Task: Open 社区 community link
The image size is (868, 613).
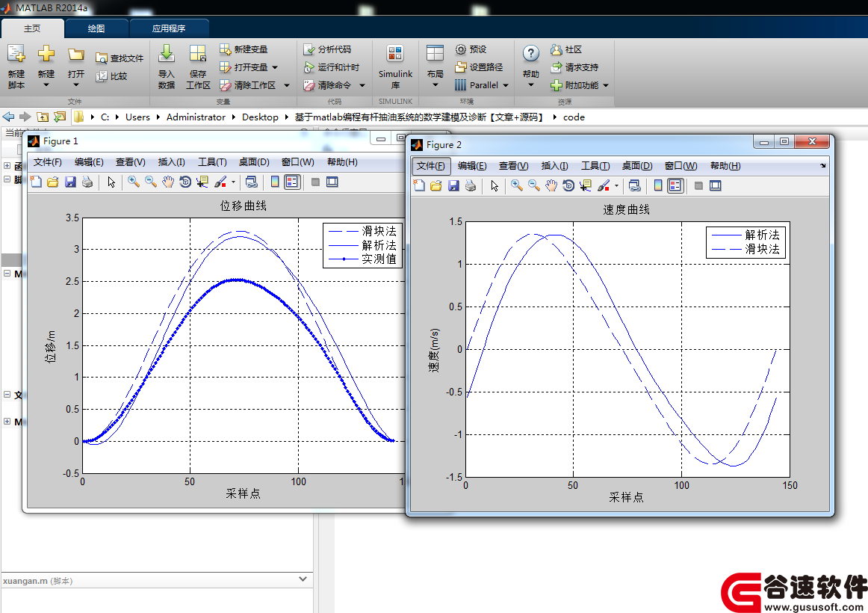Action: (565, 49)
